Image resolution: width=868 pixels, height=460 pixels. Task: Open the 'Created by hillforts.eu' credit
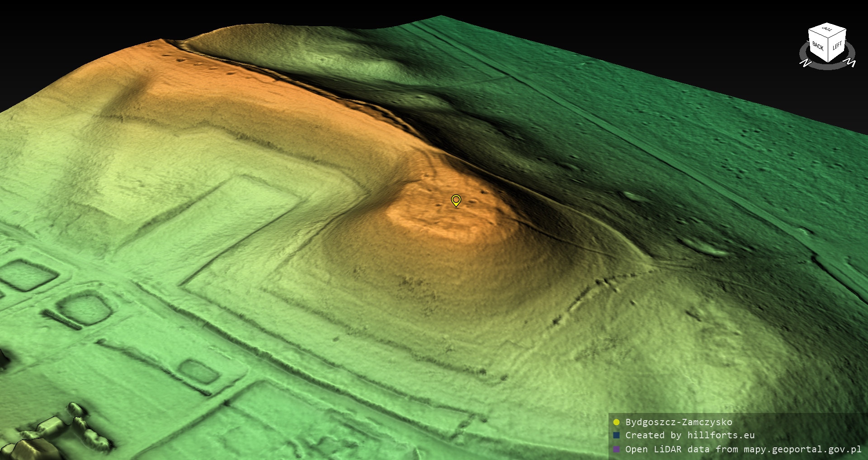[690, 436]
